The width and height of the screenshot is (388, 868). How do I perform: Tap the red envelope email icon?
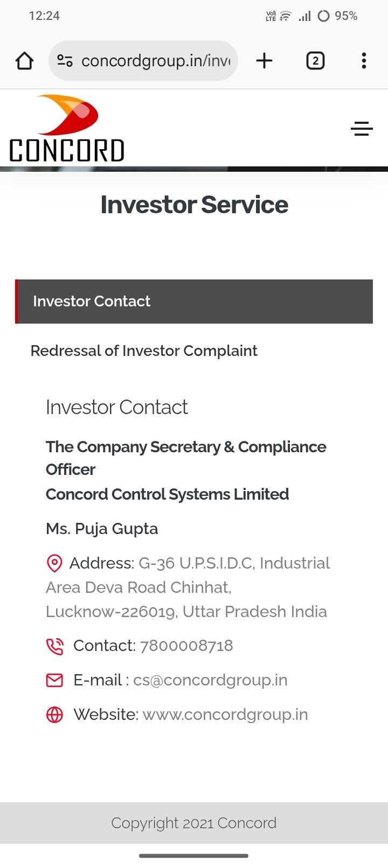coord(55,681)
